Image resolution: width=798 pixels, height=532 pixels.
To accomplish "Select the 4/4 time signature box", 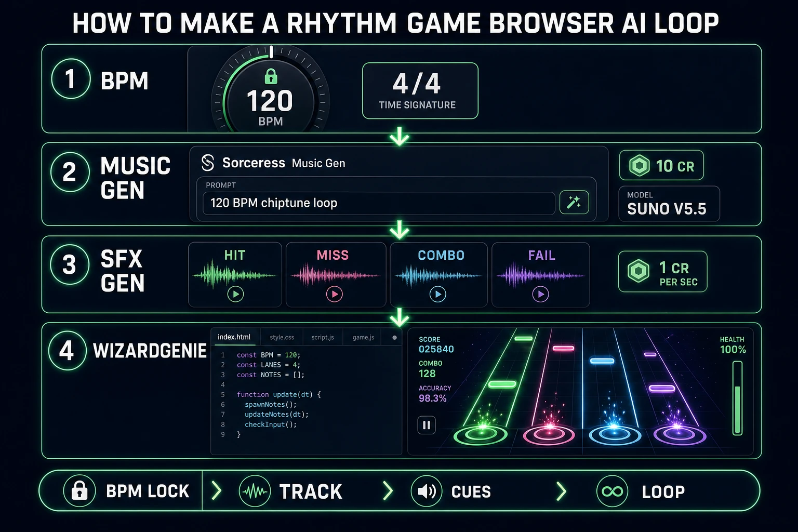I will click(420, 91).
